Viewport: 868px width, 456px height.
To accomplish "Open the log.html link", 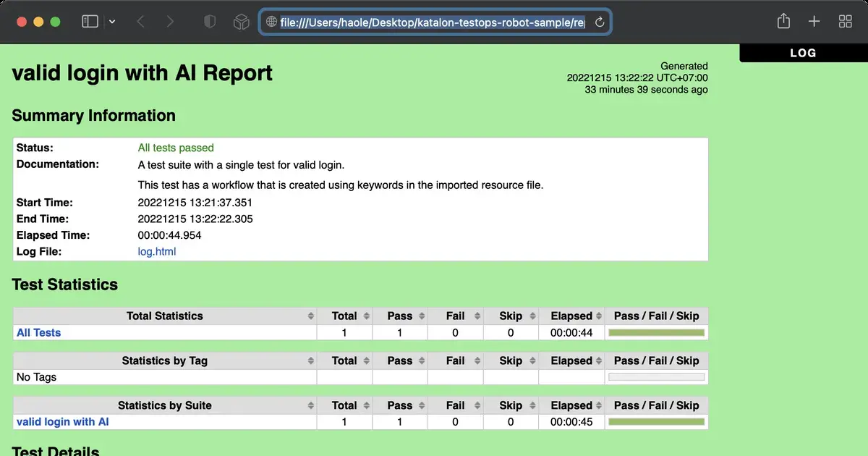I will (157, 252).
